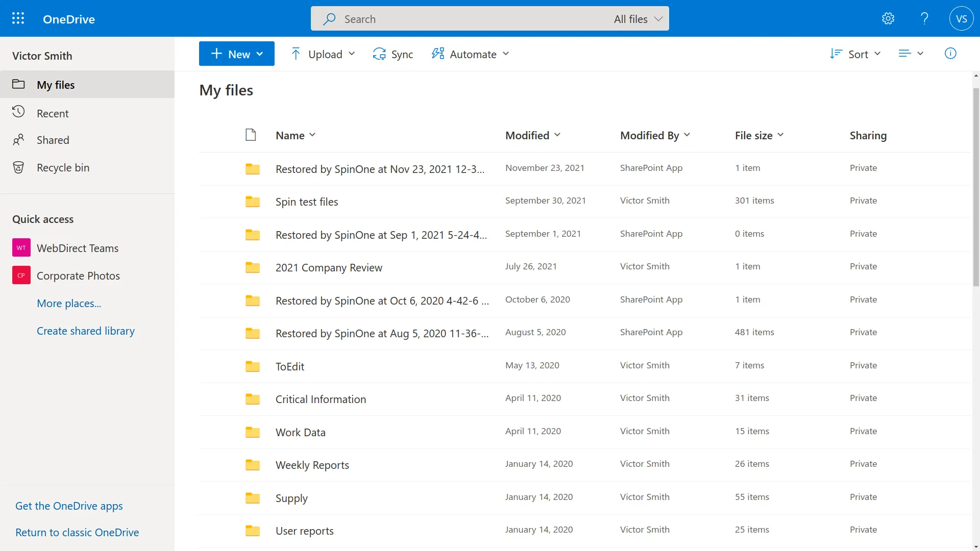Open the Upload dropdown chevron
The image size is (980, 551).
pyautogui.click(x=353, y=54)
